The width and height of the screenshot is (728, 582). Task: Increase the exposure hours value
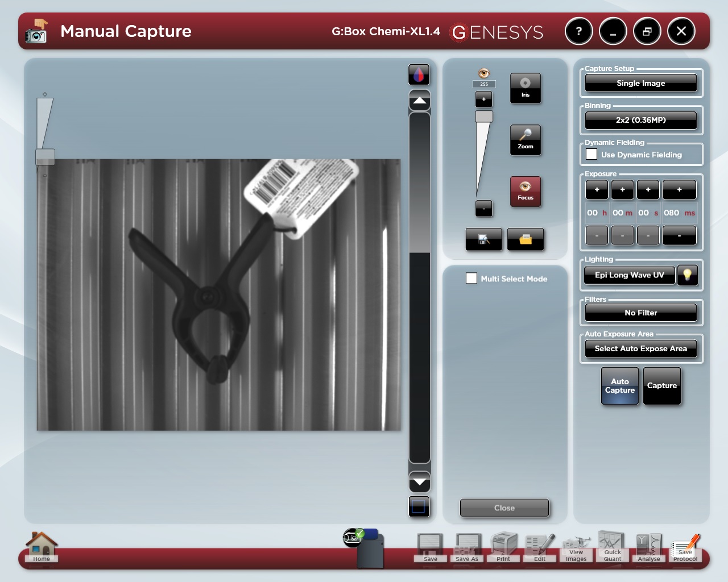[597, 190]
